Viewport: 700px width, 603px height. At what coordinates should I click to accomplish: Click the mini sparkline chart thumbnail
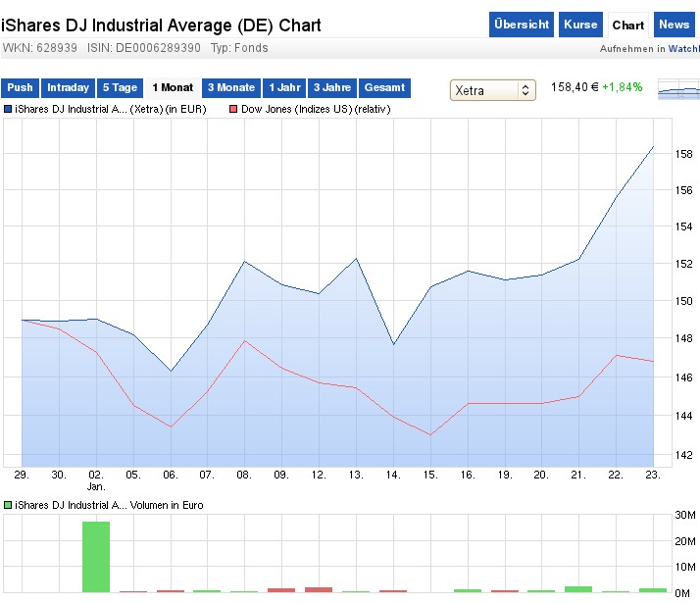tap(678, 90)
